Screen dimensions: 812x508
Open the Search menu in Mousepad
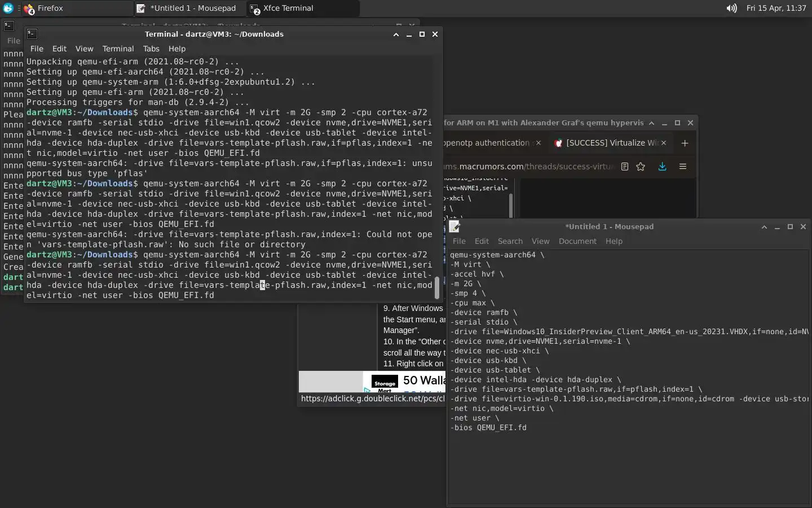click(x=510, y=241)
